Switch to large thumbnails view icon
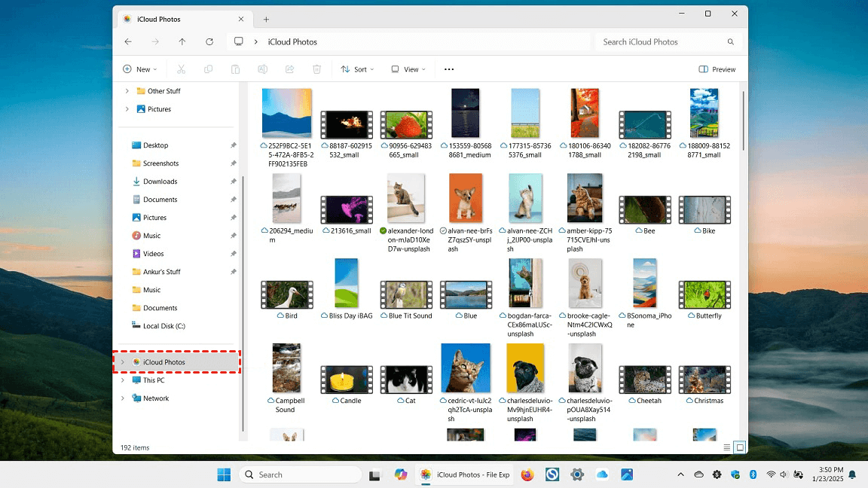868x488 pixels. click(x=740, y=447)
